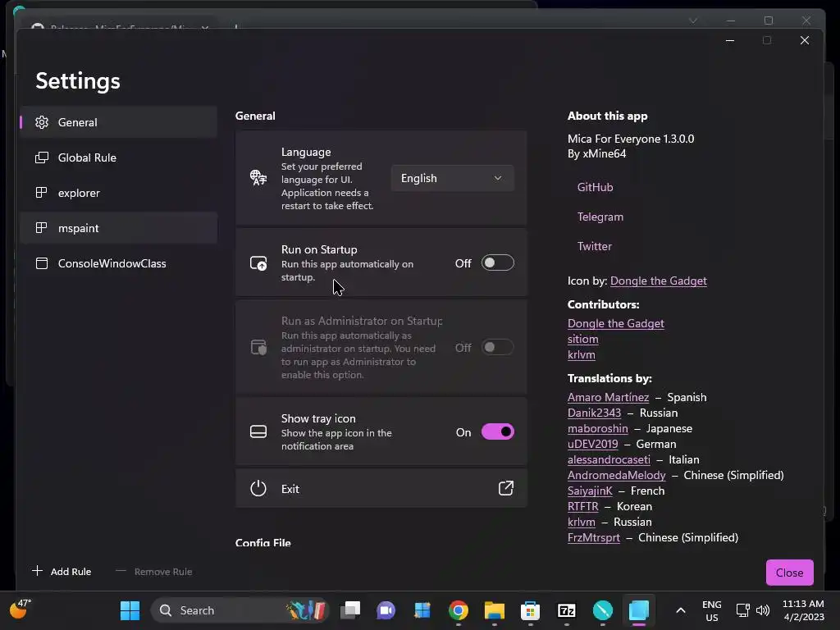
Task: Open the clock showing 11:13 AM
Action: click(x=804, y=610)
